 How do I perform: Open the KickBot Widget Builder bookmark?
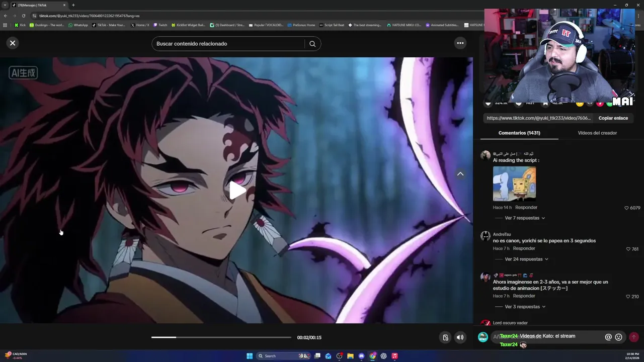coord(188,25)
